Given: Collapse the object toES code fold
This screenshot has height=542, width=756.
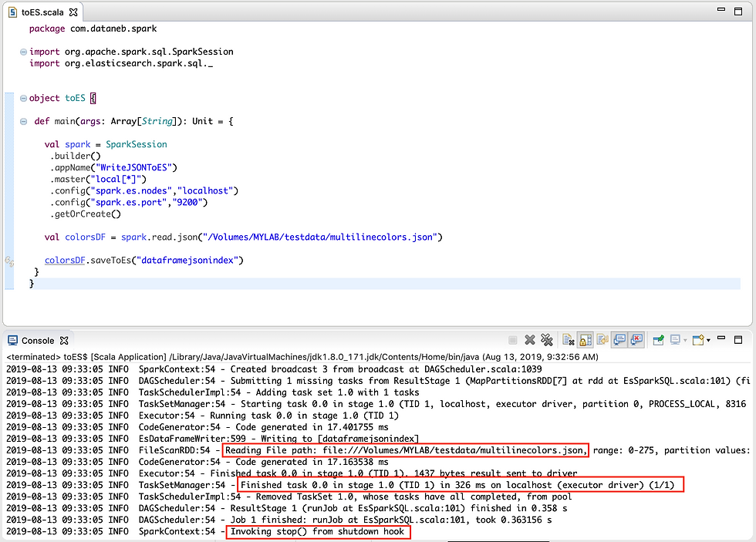Looking at the screenshot, I should (23, 98).
